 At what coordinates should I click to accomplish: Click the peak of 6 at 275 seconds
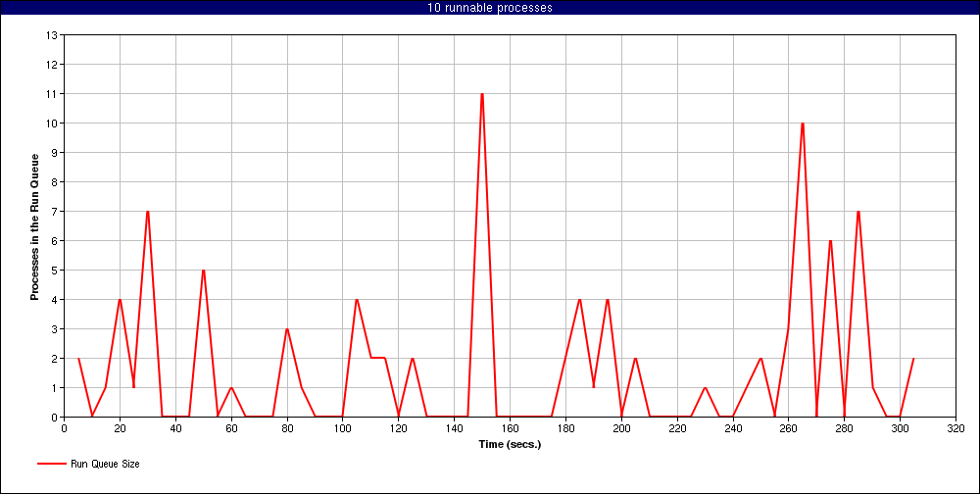[x=830, y=241]
